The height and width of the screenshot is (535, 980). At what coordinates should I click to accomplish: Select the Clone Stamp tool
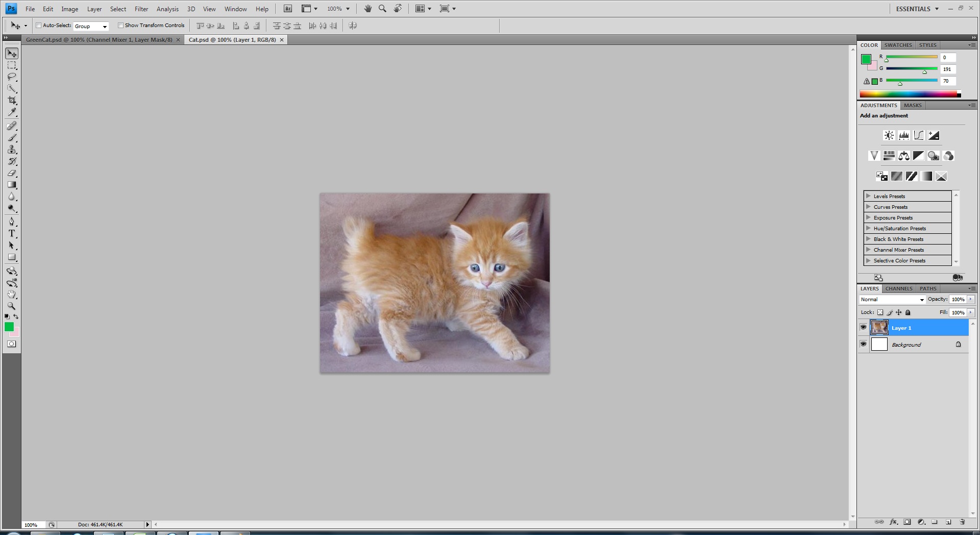click(x=12, y=149)
